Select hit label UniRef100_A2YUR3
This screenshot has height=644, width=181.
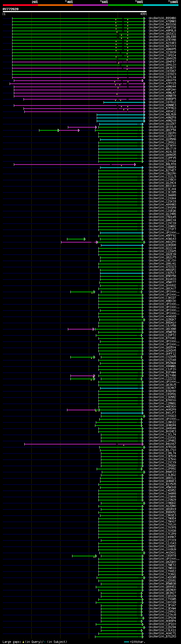click(162, 43)
